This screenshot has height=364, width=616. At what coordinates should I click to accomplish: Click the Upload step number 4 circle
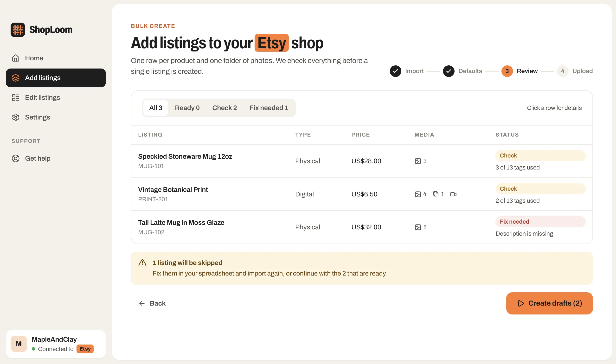point(563,71)
